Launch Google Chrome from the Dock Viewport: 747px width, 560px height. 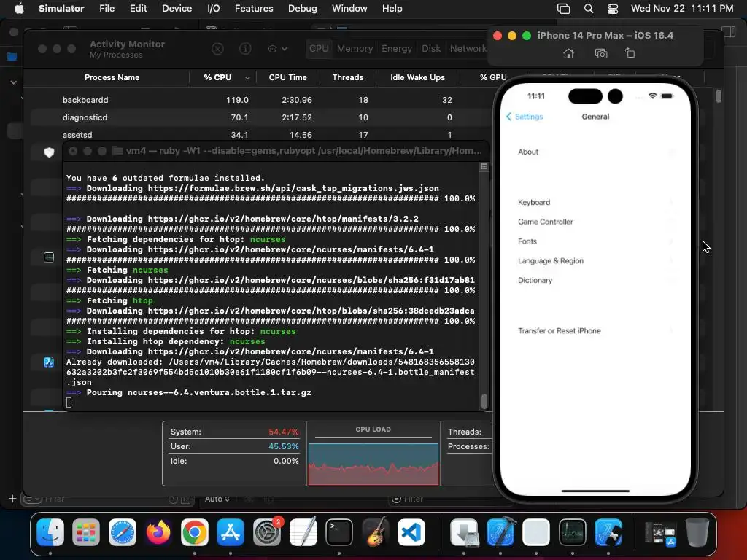click(x=194, y=532)
